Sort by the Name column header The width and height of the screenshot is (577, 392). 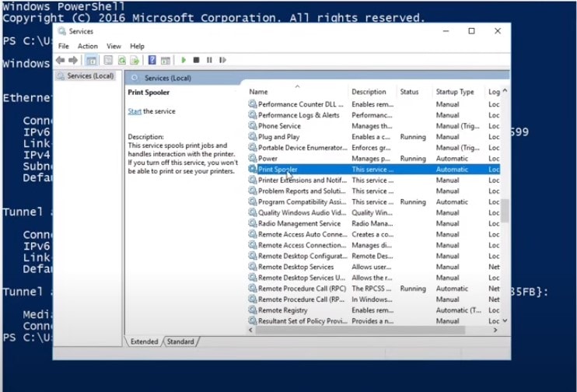(x=258, y=92)
